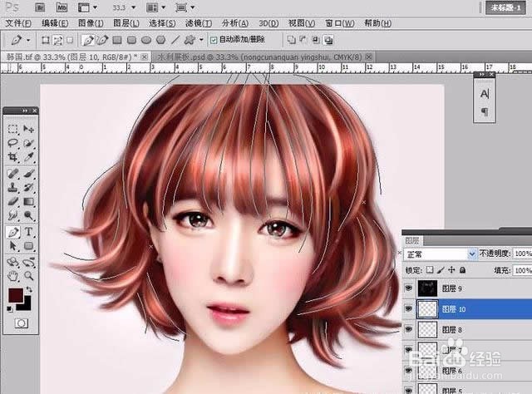
Task: Choose Paths mode in options bar
Action: coord(57,41)
